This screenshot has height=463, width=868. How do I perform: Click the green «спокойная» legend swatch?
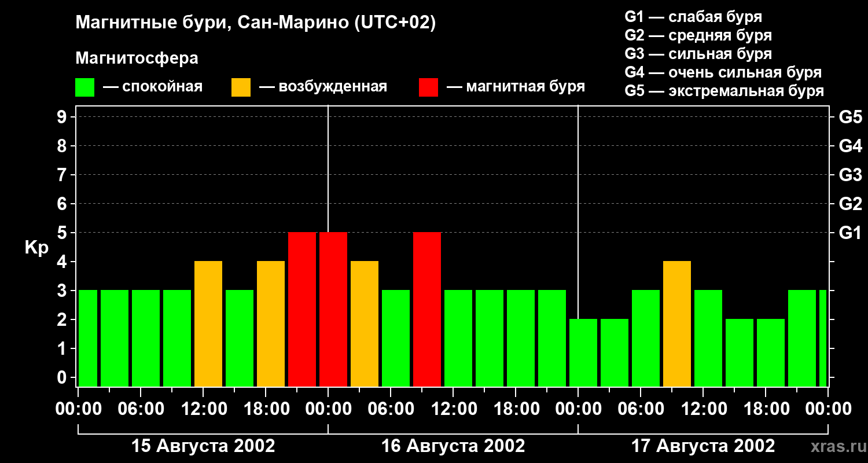click(x=85, y=87)
